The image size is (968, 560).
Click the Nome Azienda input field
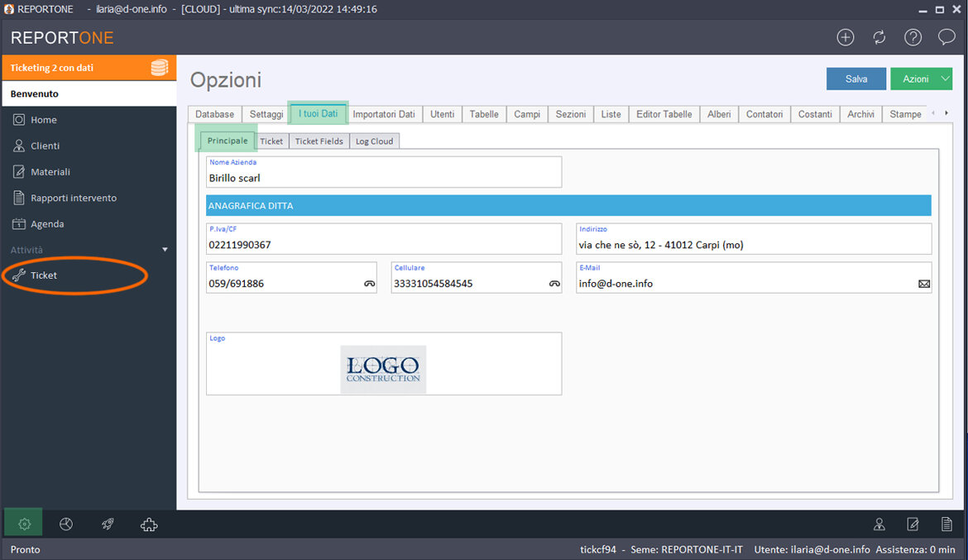coord(384,177)
